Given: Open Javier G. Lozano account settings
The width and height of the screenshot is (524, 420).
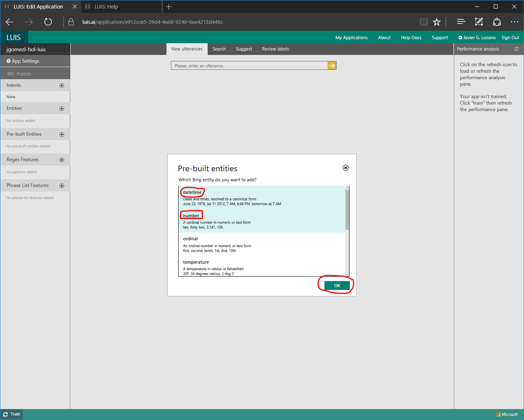Looking at the screenshot, I should pyautogui.click(x=477, y=38).
